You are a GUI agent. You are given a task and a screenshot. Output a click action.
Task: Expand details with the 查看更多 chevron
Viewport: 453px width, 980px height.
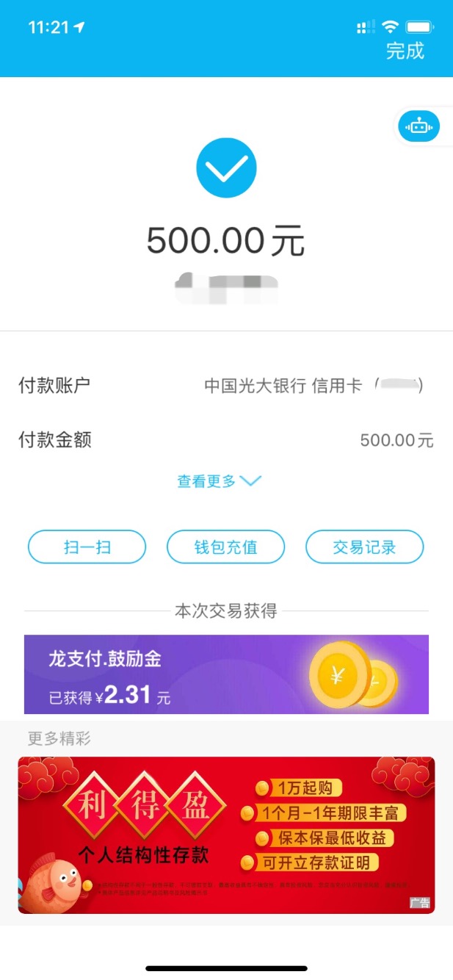tap(250, 481)
